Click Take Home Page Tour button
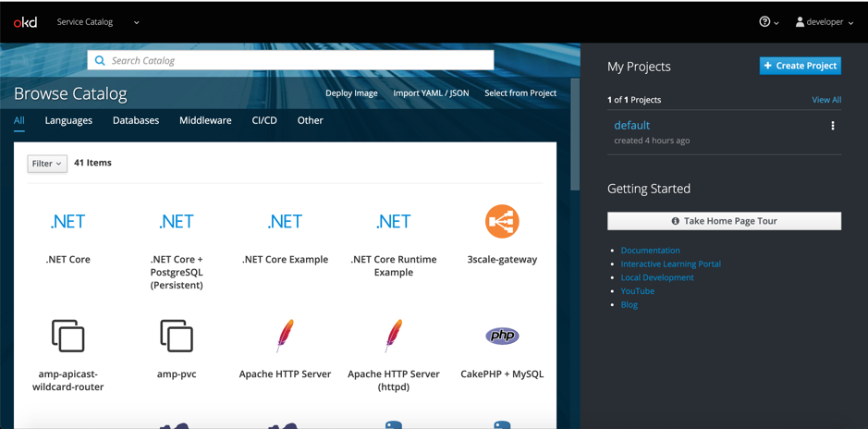This screenshot has height=429, width=868. pyautogui.click(x=724, y=221)
